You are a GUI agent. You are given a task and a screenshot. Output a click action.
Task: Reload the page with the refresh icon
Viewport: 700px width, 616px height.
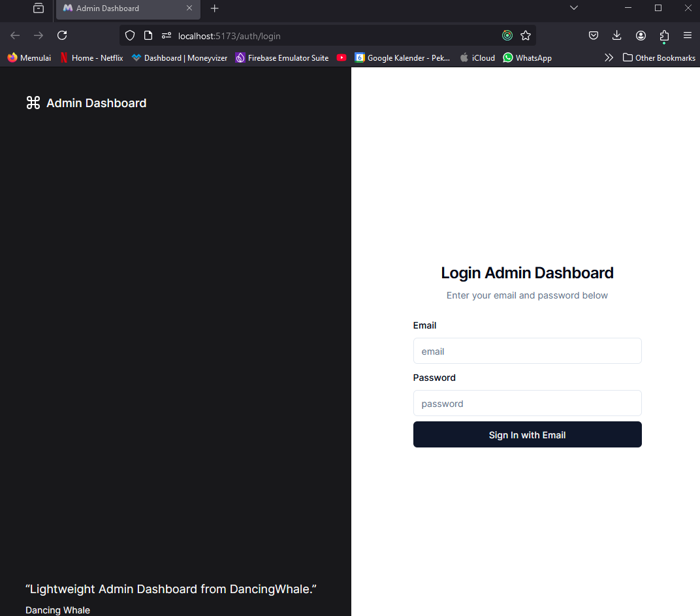[62, 35]
